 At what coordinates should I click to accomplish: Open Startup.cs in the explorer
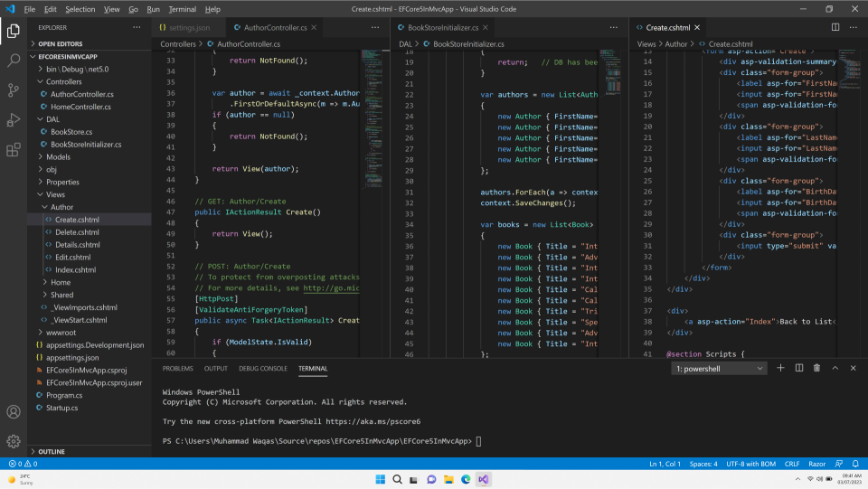[x=62, y=408]
